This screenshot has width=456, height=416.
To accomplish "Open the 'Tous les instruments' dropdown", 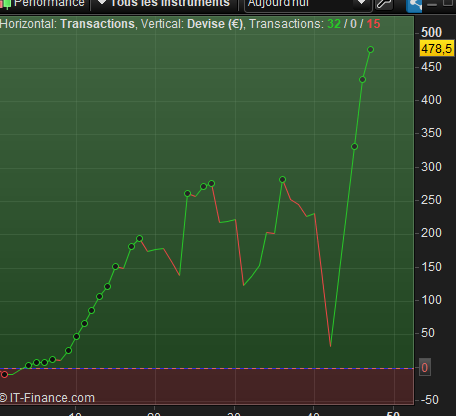I will coord(165,4).
